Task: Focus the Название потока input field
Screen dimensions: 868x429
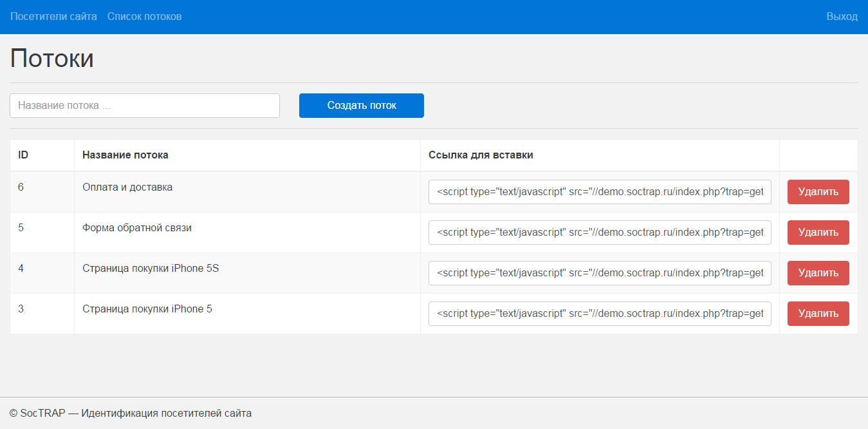Action: tap(145, 106)
